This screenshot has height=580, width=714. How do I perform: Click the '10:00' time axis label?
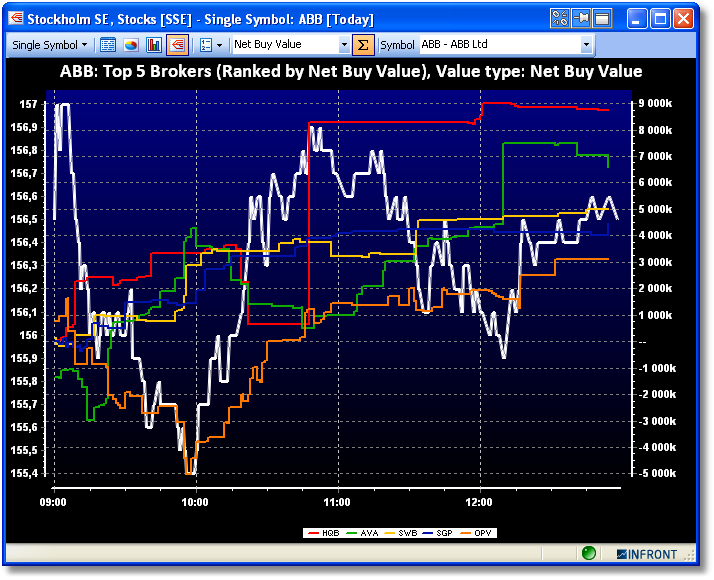(x=195, y=503)
